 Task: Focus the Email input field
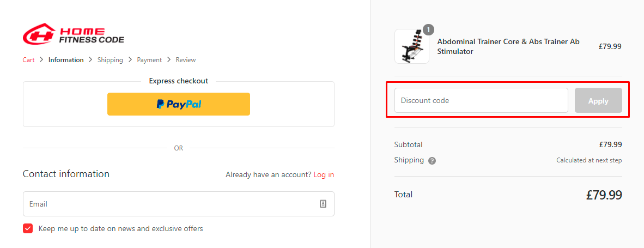click(169, 204)
